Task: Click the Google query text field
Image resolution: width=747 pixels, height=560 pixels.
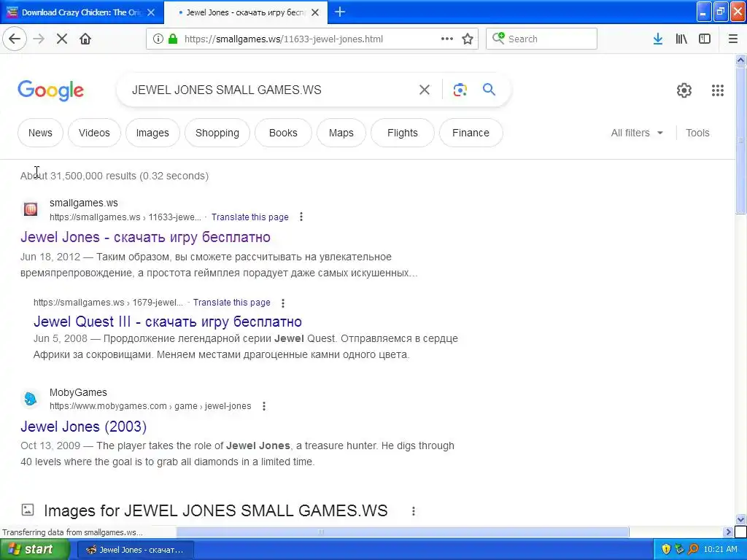Action: (269, 90)
